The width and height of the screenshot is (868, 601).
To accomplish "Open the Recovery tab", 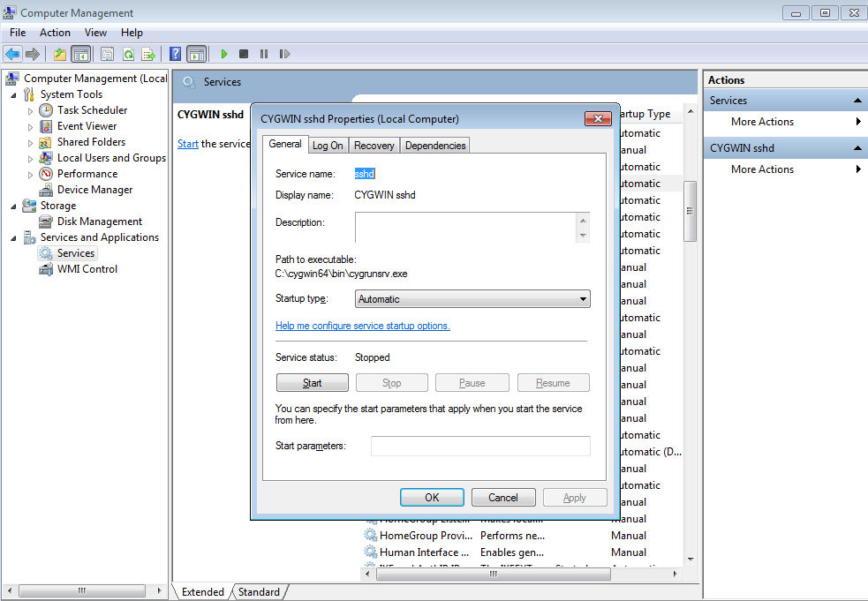I will click(374, 145).
